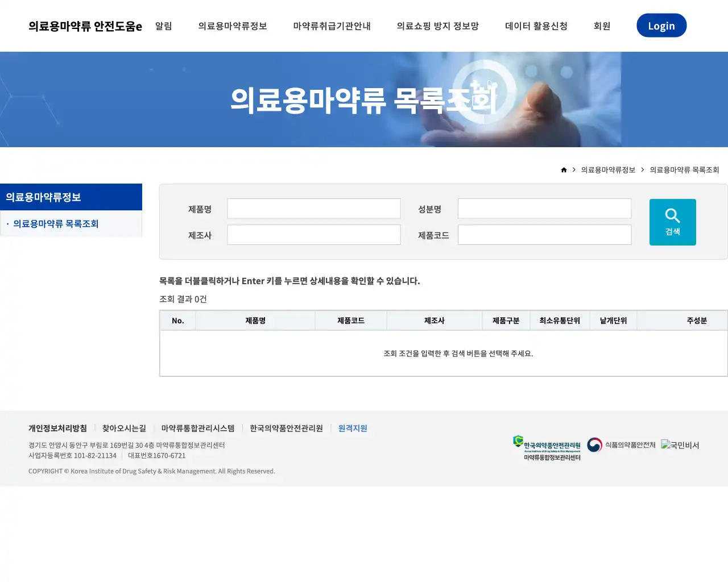Open the 찾아오시는길 footer link
The height and width of the screenshot is (582, 728).
pos(124,428)
